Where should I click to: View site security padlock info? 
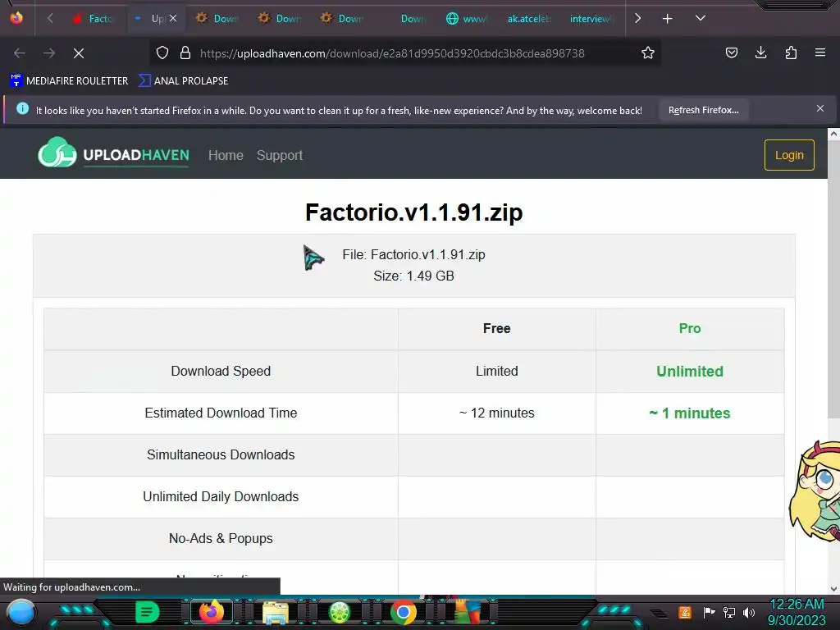point(185,52)
